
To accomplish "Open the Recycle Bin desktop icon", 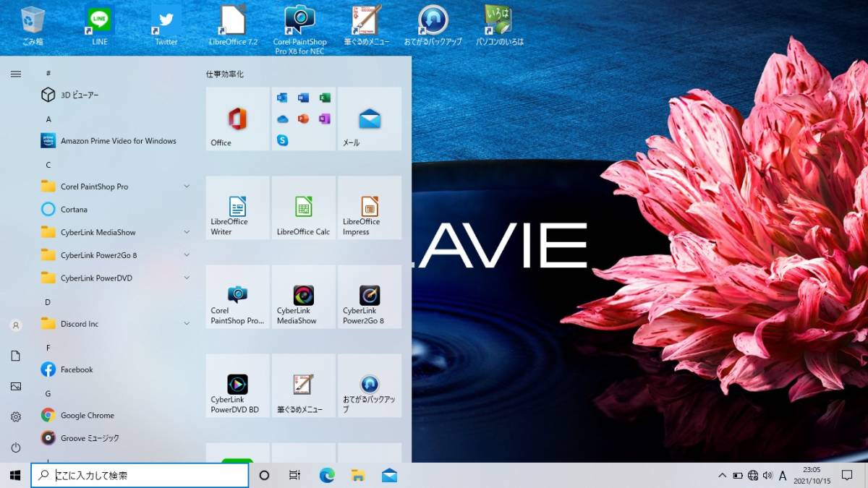I will [33, 26].
